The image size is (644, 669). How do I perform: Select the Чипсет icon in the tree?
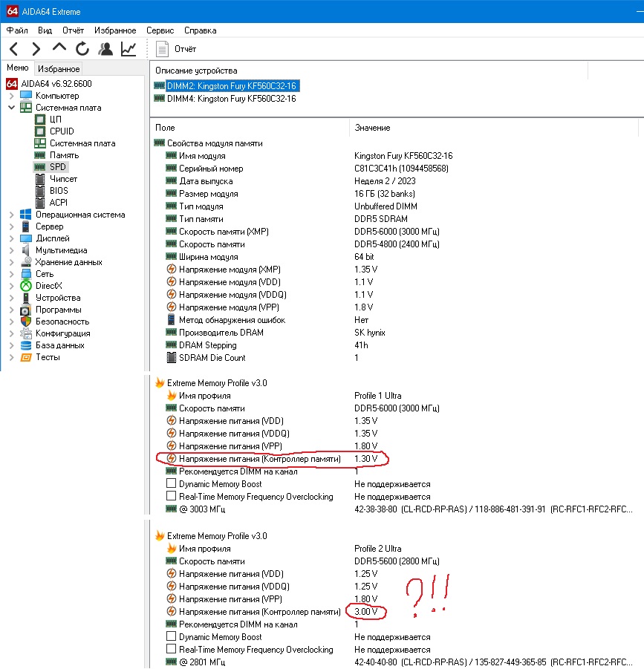tap(40, 179)
